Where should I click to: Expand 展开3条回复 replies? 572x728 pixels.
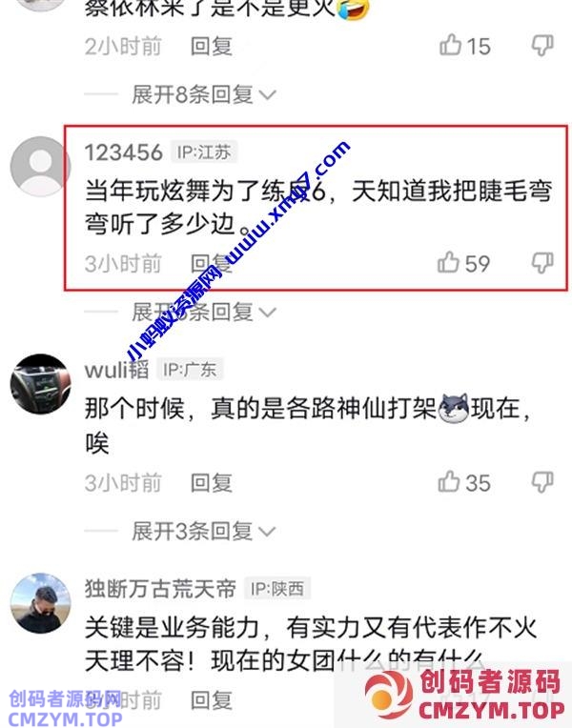(204, 531)
